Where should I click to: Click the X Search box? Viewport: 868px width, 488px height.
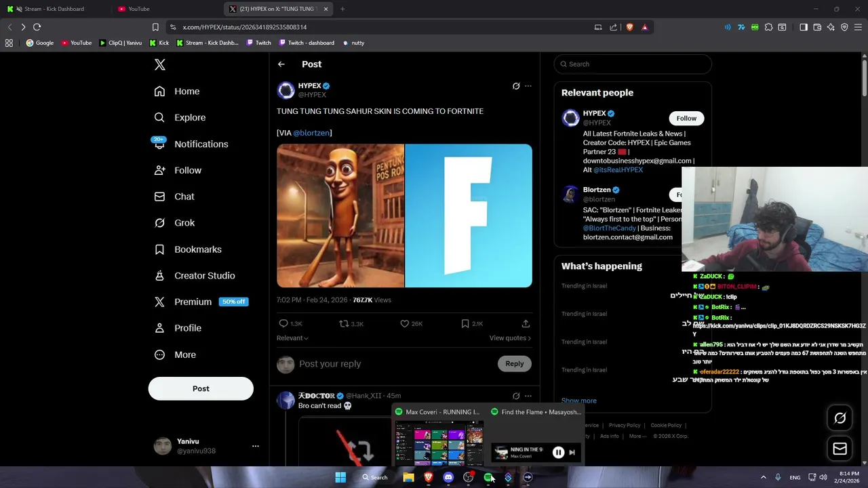click(x=633, y=64)
